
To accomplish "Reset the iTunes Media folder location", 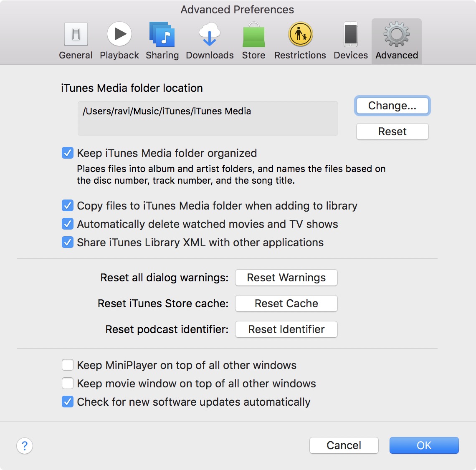I will (392, 131).
